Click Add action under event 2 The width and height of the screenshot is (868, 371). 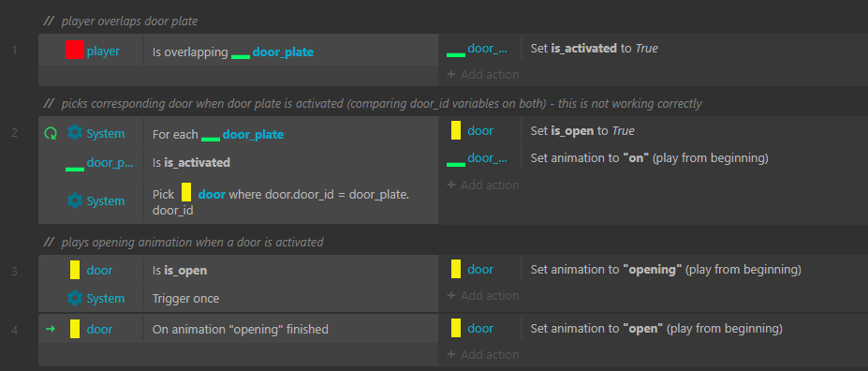[483, 185]
